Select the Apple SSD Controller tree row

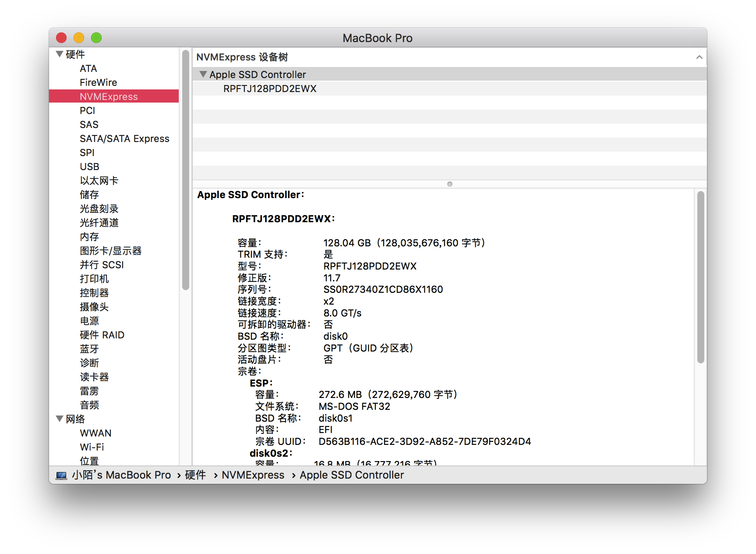450,75
